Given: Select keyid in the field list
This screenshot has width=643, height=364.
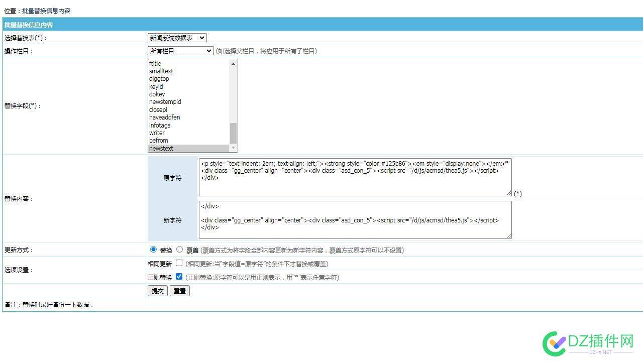Looking at the screenshot, I should tap(188, 87).
